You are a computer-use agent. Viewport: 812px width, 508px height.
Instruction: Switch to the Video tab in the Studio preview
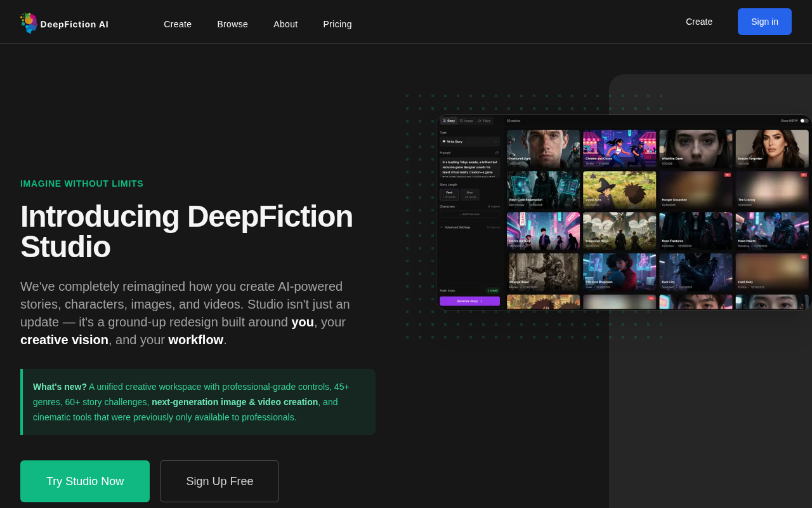(x=484, y=121)
